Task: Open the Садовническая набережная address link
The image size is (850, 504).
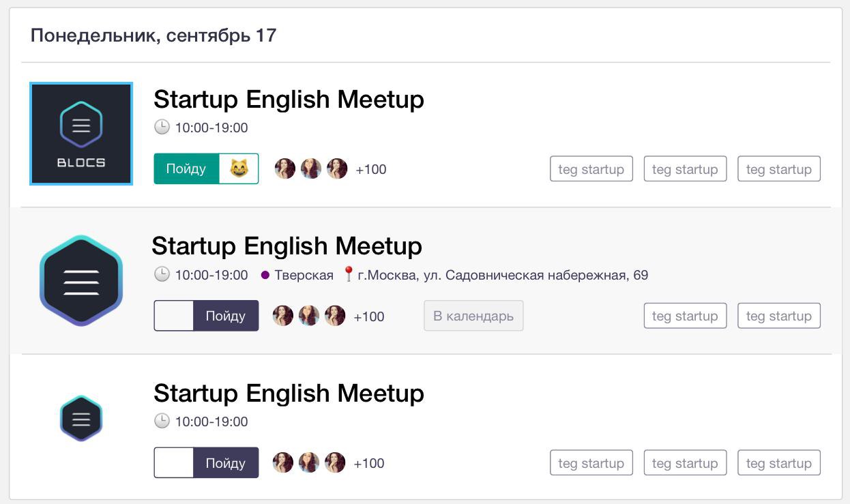Action: [503, 276]
